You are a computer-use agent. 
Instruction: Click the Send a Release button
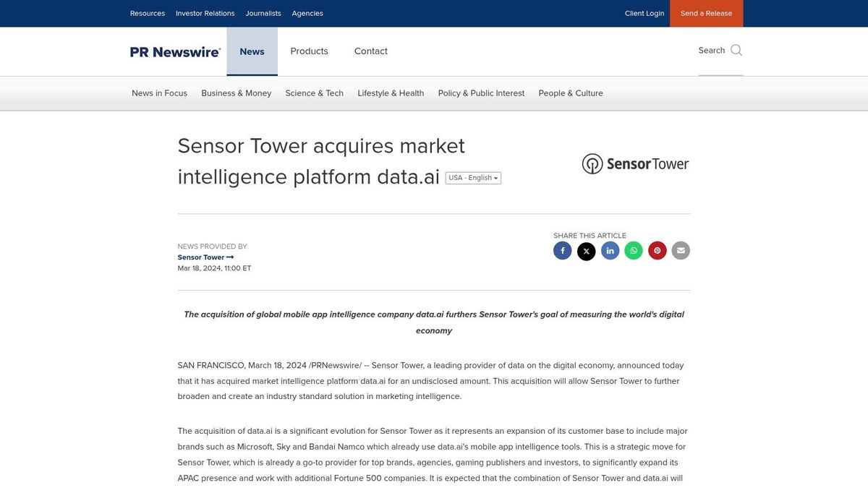coord(706,13)
